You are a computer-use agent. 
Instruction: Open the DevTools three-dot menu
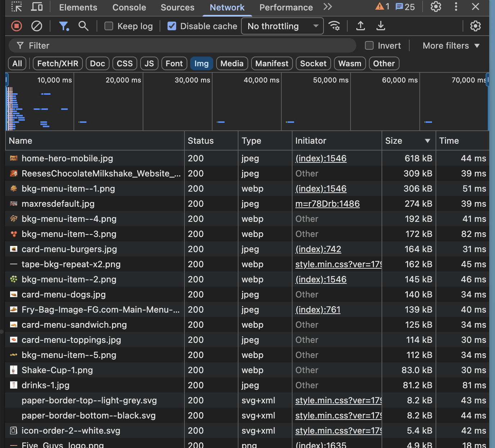tap(456, 7)
